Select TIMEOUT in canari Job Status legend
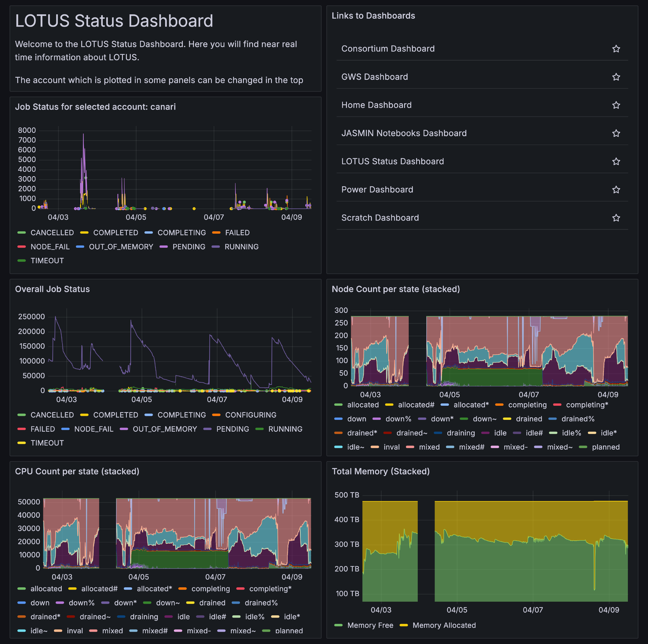This screenshot has height=644, width=648. pyautogui.click(x=47, y=261)
